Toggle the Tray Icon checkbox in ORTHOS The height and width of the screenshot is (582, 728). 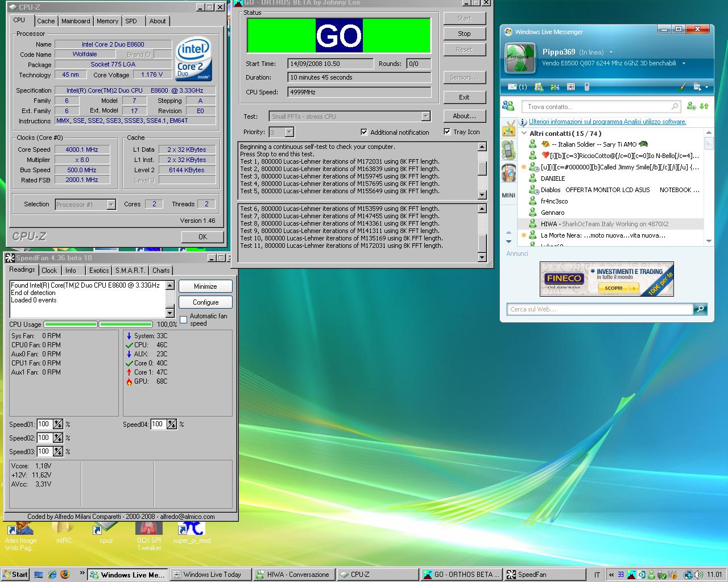[447, 131]
